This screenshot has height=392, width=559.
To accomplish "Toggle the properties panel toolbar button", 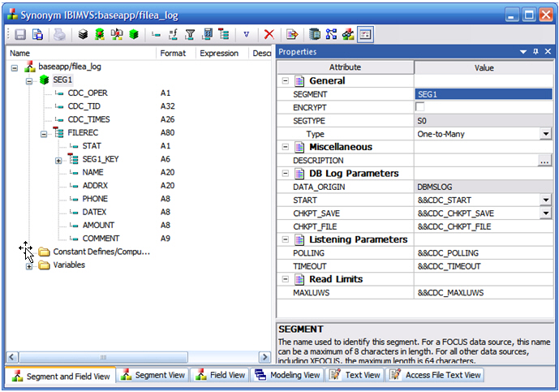I will pos(365,35).
